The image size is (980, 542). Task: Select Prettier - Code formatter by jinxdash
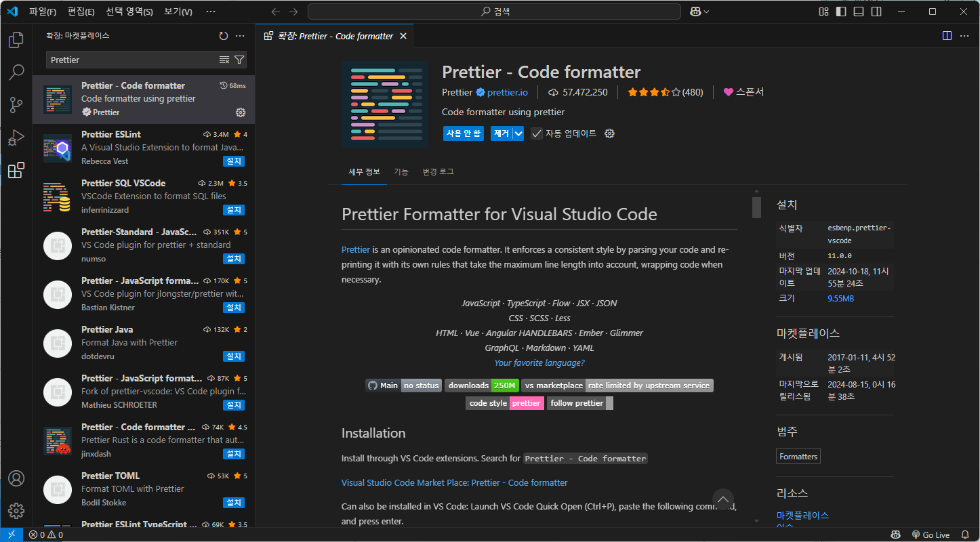point(144,440)
